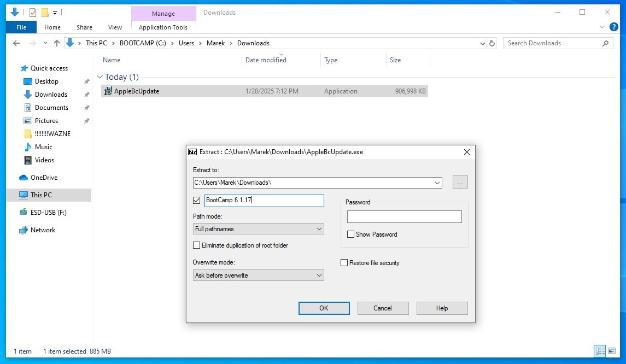Uncheck the BootCamp 6.1.17 subfolder checkbox
The image size is (626, 364).
[196, 201]
